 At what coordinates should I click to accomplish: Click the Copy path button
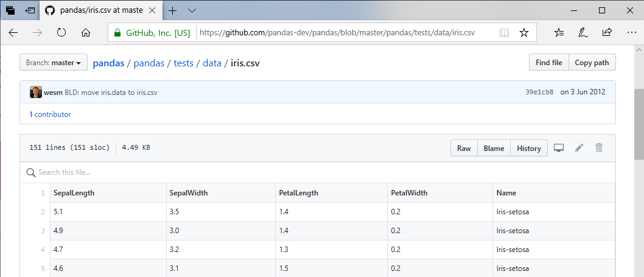tap(592, 63)
